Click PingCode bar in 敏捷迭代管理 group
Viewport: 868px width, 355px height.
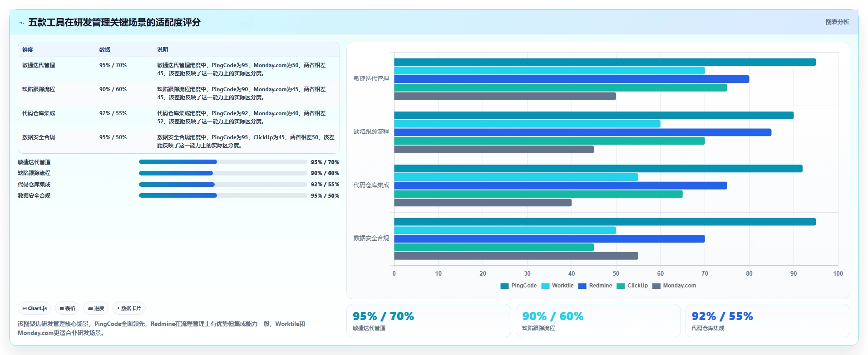click(x=605, y=62)
